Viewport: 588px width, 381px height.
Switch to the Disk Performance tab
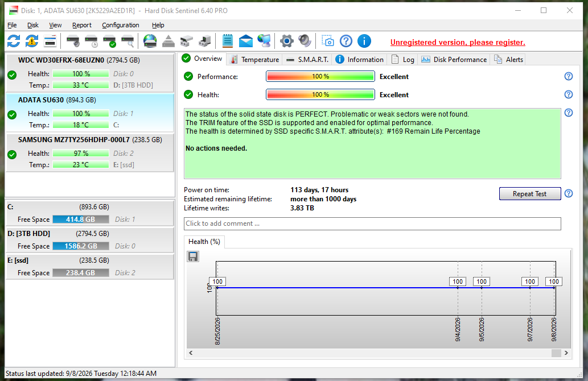coord(454,60)
